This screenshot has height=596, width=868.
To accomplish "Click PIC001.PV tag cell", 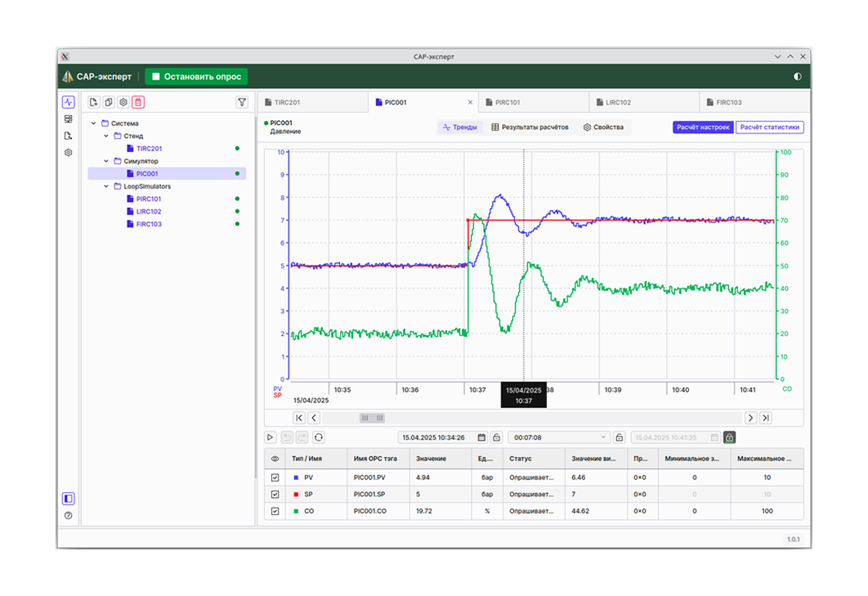I will coord(378,477).
